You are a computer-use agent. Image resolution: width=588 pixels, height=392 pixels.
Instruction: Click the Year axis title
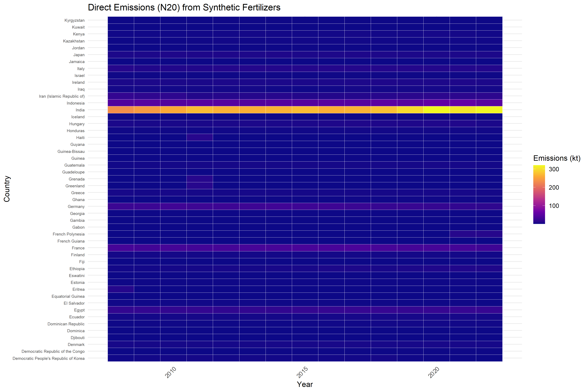pos(305,384)
